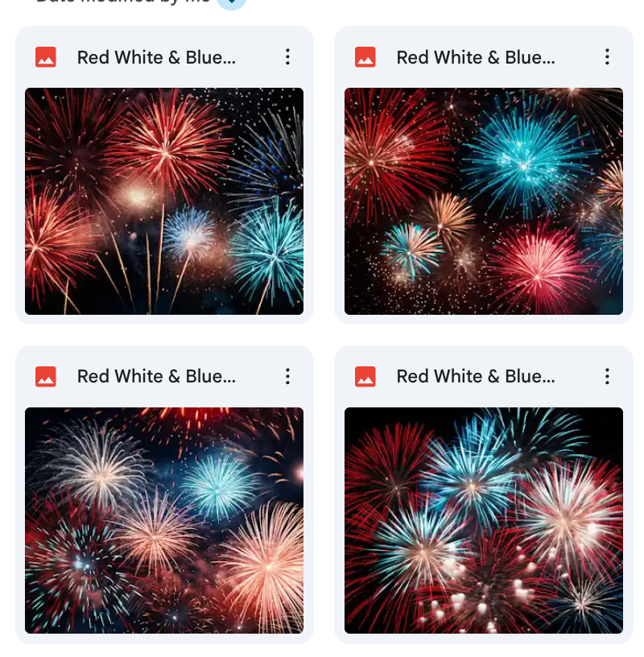The width and height of the screenshot is (644, 657).
Task: Open more actions for the dense red-blue fireworks file
Action: [607, 376]
